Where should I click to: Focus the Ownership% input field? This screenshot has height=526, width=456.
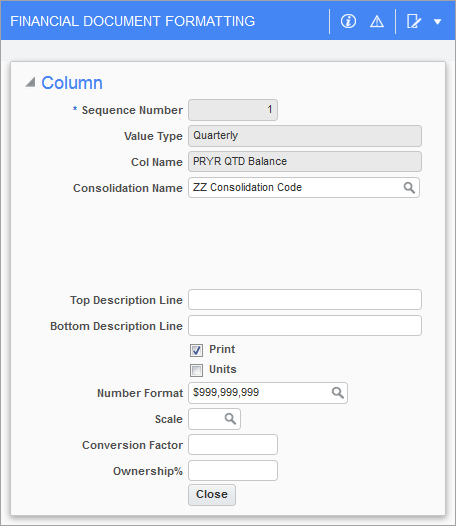tap(233, 471)
